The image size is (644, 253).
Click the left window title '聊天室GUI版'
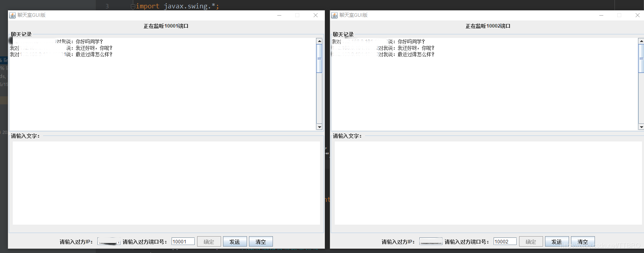(32, 15)
